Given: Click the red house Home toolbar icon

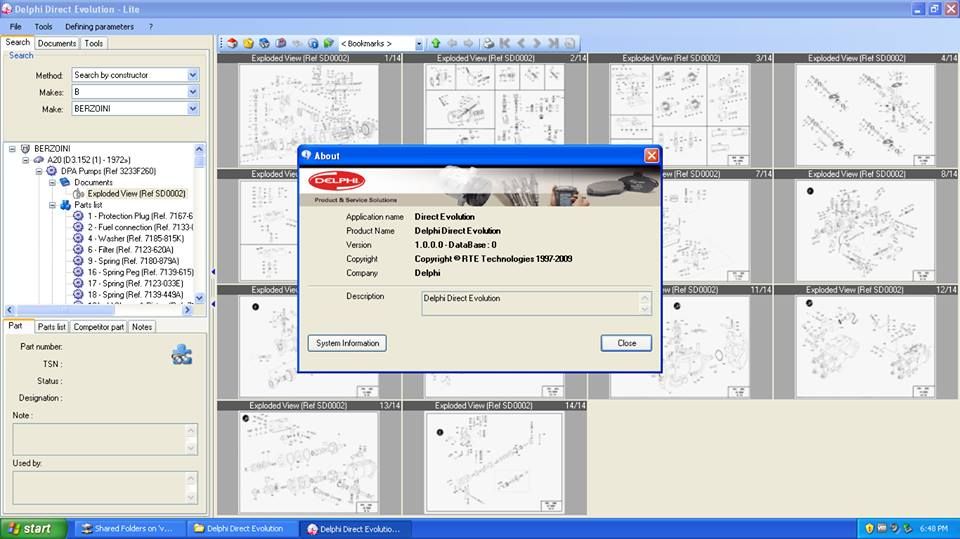Looking at the screenshot, I should [x=232, y=43].
